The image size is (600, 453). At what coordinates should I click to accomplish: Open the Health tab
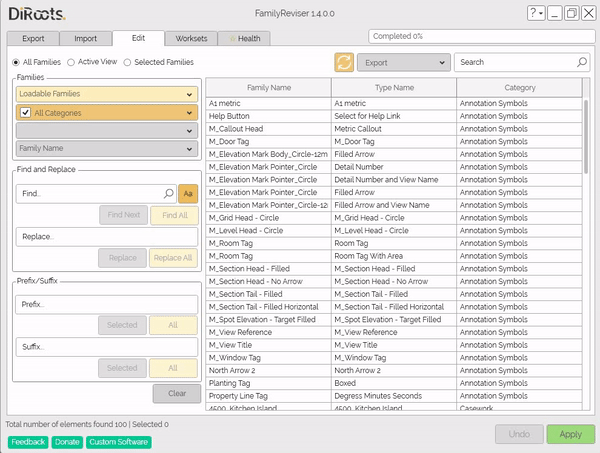pos(245,38)
